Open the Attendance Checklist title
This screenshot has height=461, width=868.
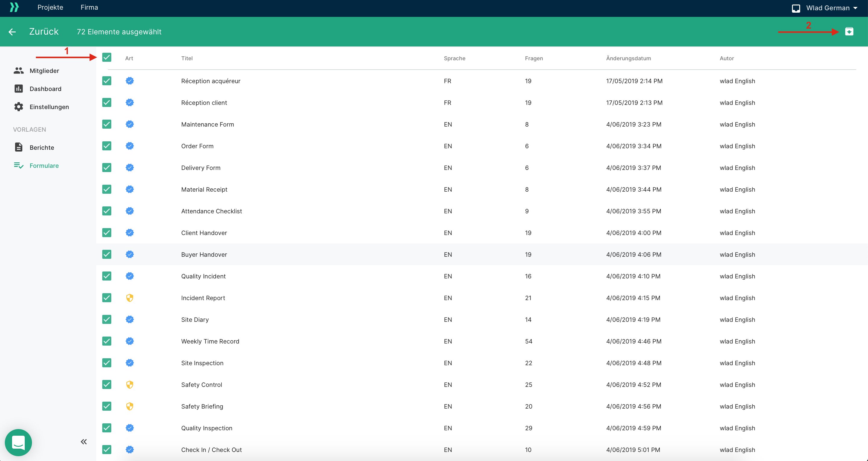(x=212, y=211)
